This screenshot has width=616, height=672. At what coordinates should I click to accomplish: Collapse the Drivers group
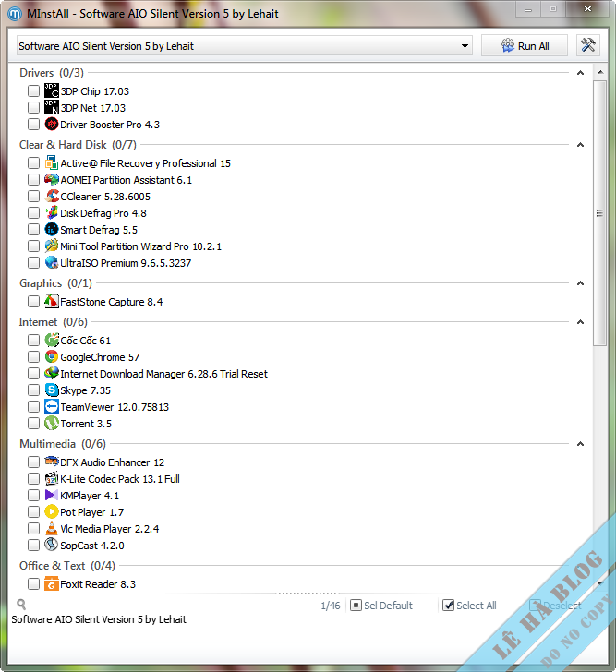(580, 73)
